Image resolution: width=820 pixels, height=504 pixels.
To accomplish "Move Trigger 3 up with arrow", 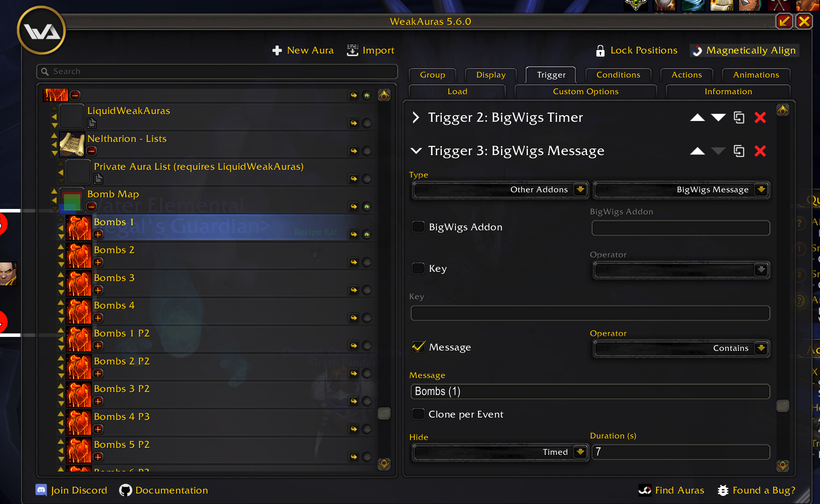I will pyautogui.click(x=697, y=151).
